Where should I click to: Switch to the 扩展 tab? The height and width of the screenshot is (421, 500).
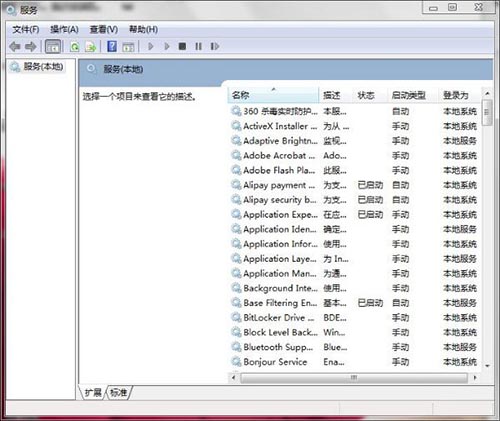(x=93, y=392)
